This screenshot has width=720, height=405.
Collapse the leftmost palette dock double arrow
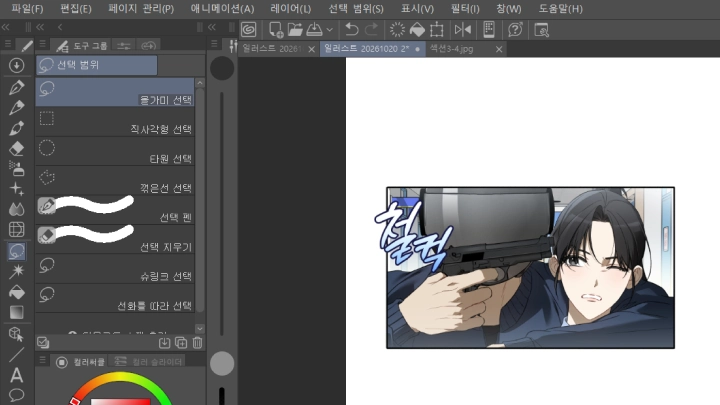(x=6, y=28)
